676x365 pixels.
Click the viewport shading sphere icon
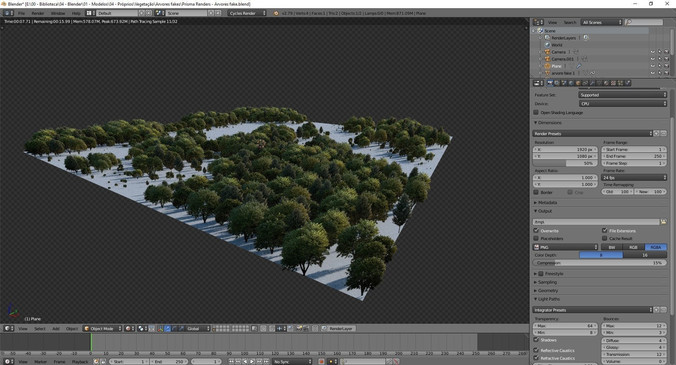coord(128,328)
